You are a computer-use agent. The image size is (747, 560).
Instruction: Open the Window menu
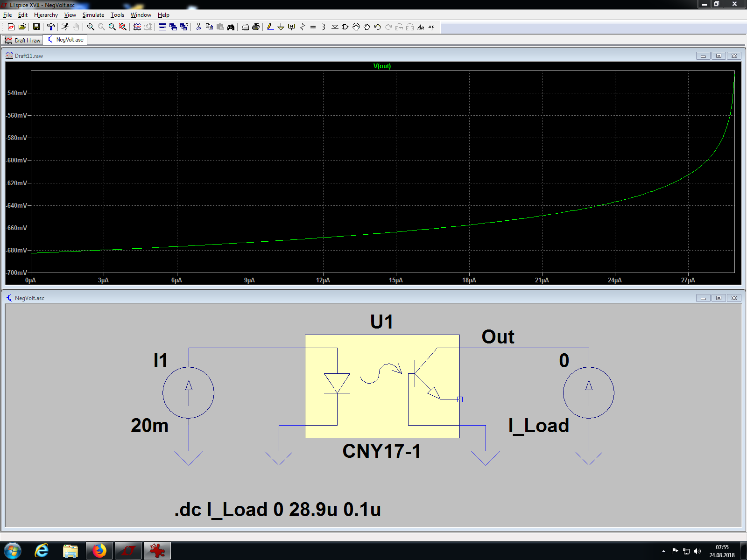pos(141,15)
